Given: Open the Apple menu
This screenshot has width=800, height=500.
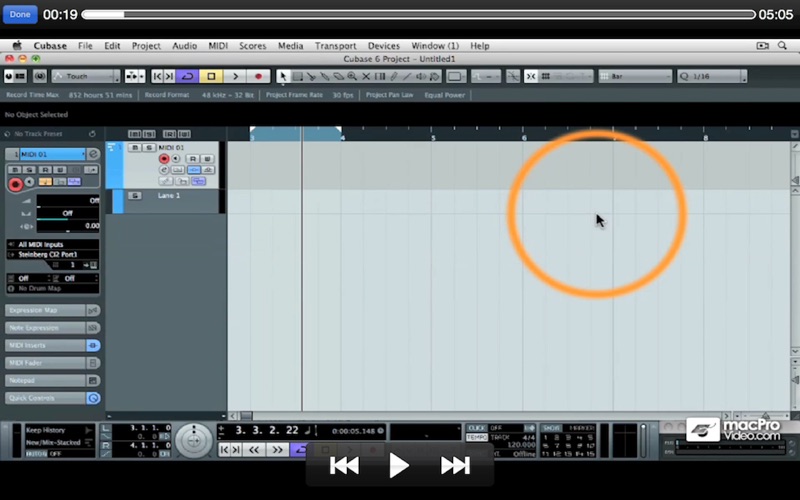Looking at the screenshot, I should click(17, 45).
